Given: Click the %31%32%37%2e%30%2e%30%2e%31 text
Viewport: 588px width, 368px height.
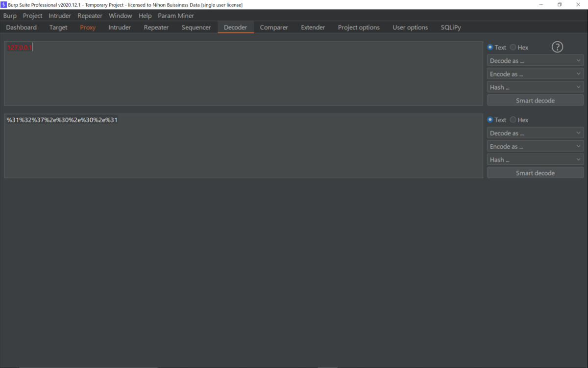Looking at the screenshot, I should pyautogui.click(x=62, y=120).
